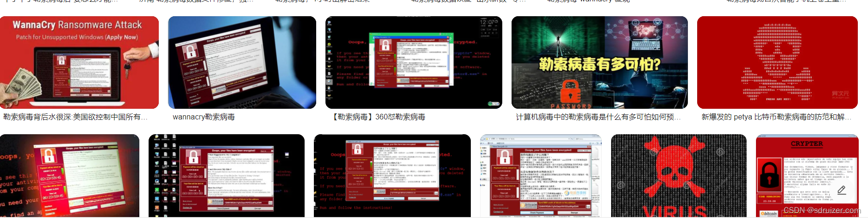
Task: Open the angled close-up Ooops ransomware photo
Action: coord(69,176)
